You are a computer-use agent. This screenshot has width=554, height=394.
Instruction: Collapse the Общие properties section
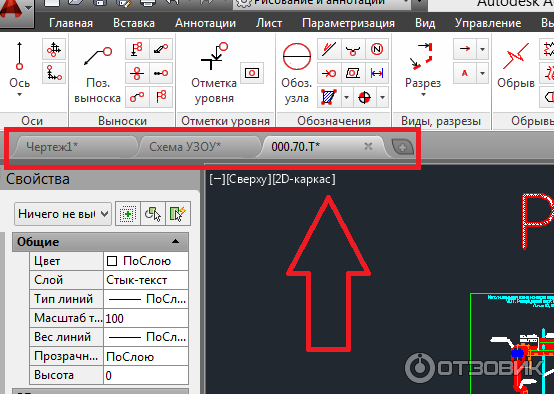click(175, 242)
